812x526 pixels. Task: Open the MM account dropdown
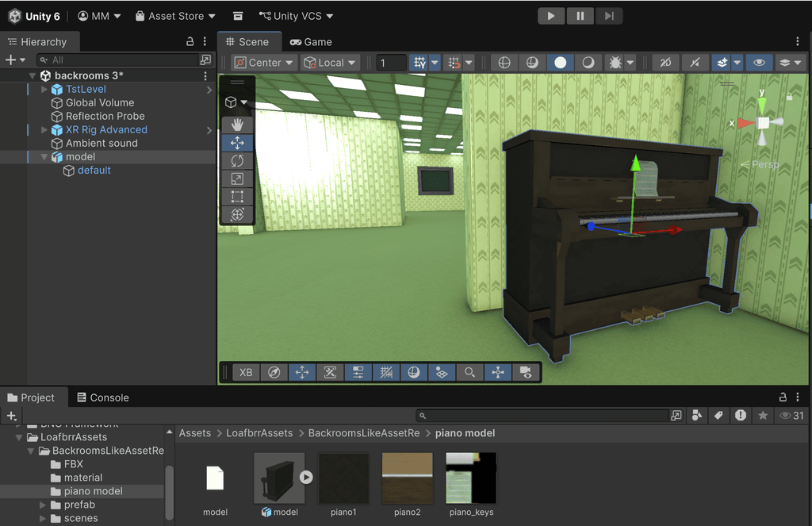coord(99,16)
